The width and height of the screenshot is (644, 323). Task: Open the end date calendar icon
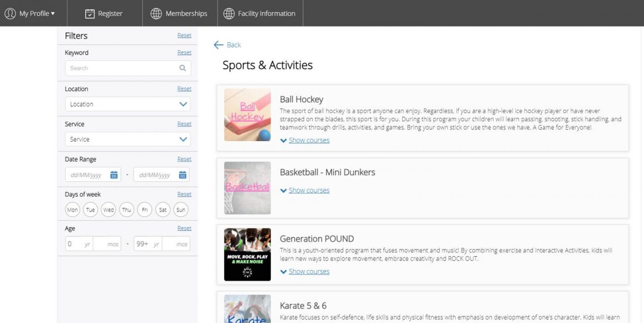pos(183,175)
